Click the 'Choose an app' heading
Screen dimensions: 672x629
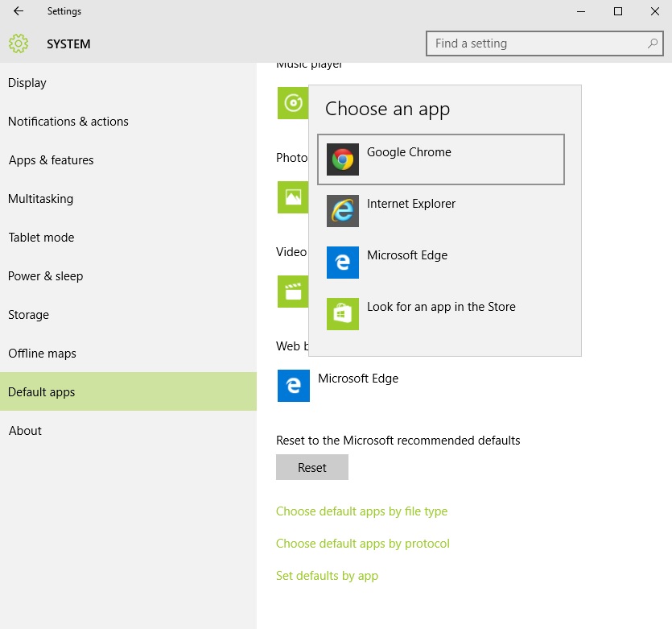coord(387,109)
